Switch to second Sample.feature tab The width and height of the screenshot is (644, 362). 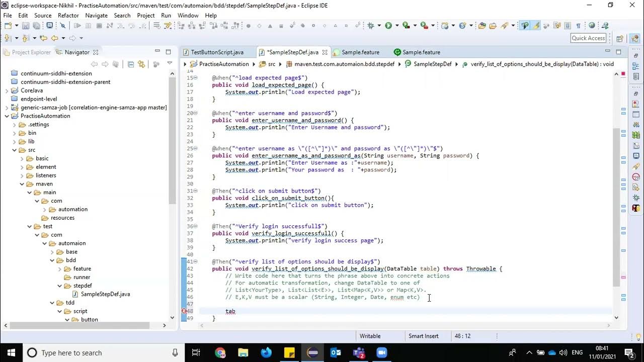[x=417, y=52]
